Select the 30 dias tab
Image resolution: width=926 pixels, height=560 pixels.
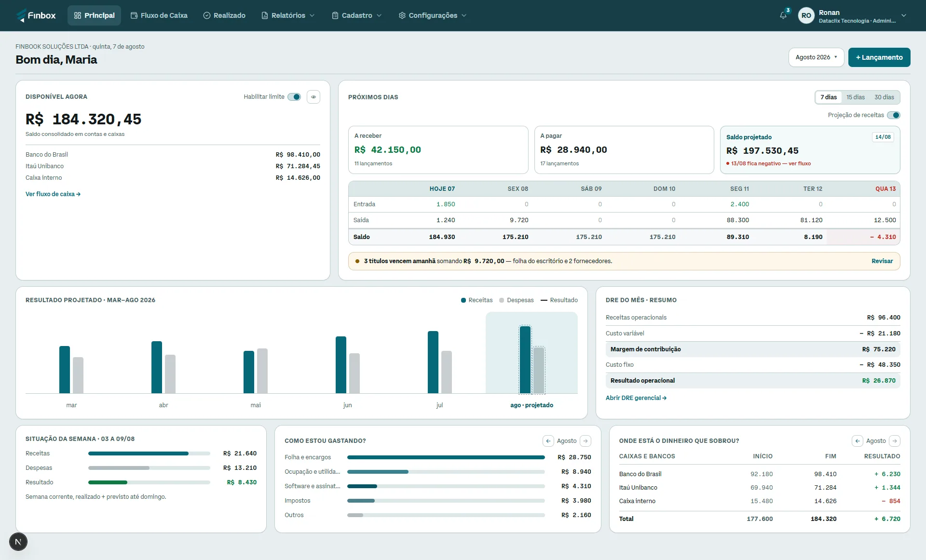(x=884, y=97)
